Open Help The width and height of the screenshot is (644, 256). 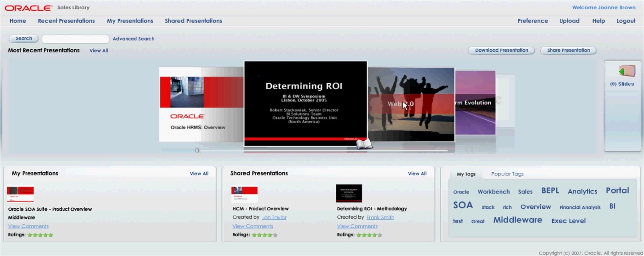599,21
